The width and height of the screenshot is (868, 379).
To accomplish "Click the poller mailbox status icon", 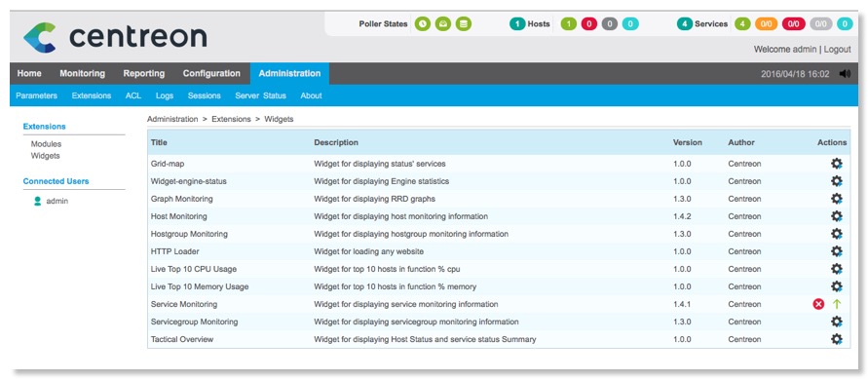I will pyautogui.click(x=443, y=23).
